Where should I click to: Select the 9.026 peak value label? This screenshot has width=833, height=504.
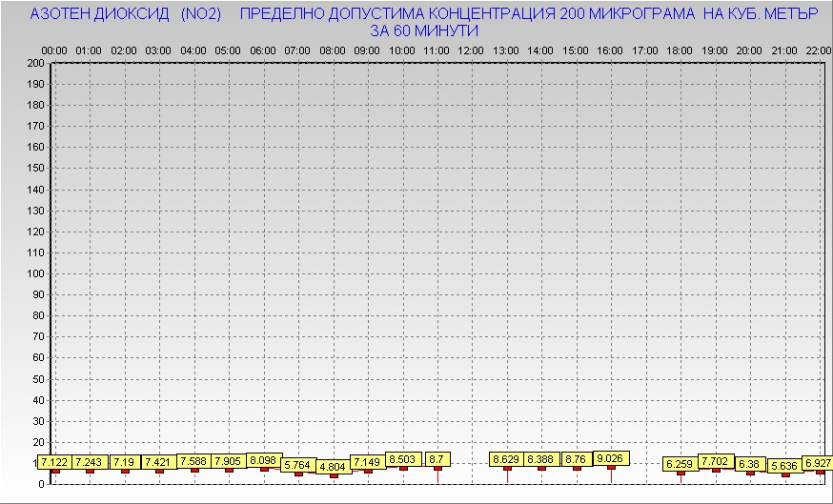[x=612, y=458]
